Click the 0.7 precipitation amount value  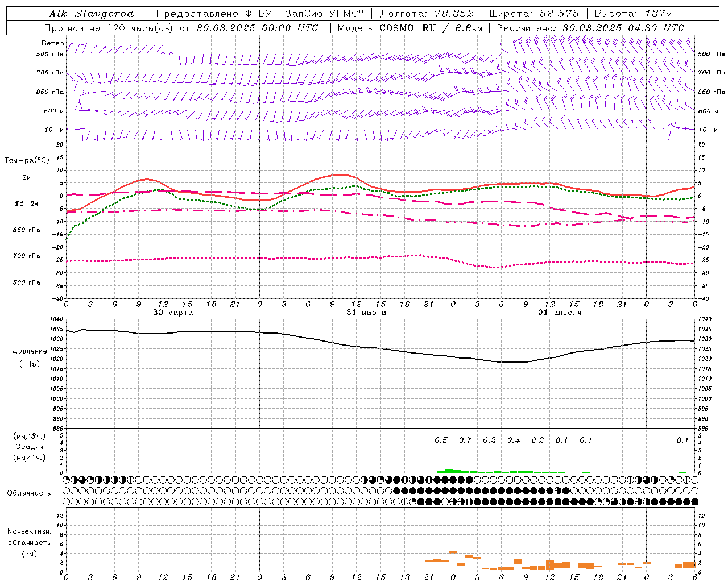tap(465, 440)
